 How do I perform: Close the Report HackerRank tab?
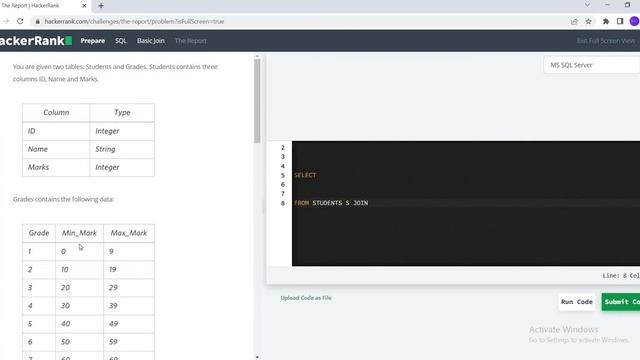tap(84, 6)
